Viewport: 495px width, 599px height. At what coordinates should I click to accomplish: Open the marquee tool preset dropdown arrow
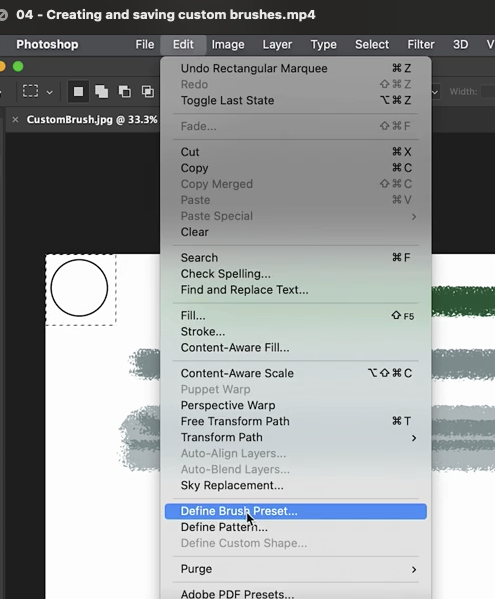pos(50,92)
